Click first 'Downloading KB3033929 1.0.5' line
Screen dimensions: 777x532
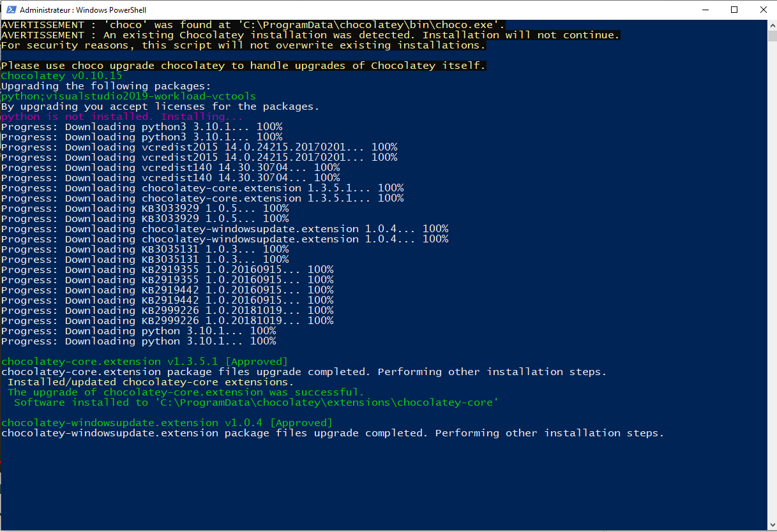click(x=145, y=209)
